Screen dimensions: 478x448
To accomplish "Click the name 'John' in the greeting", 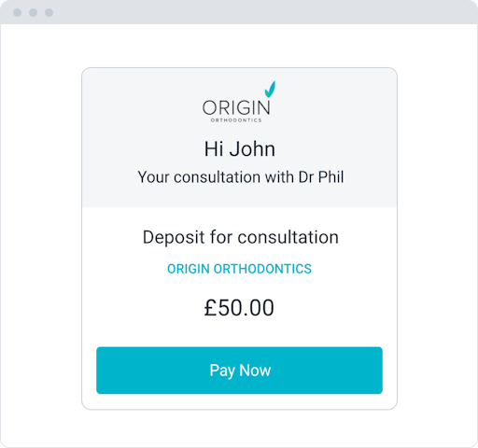I will pyautogui.click(x=252, y=148).
